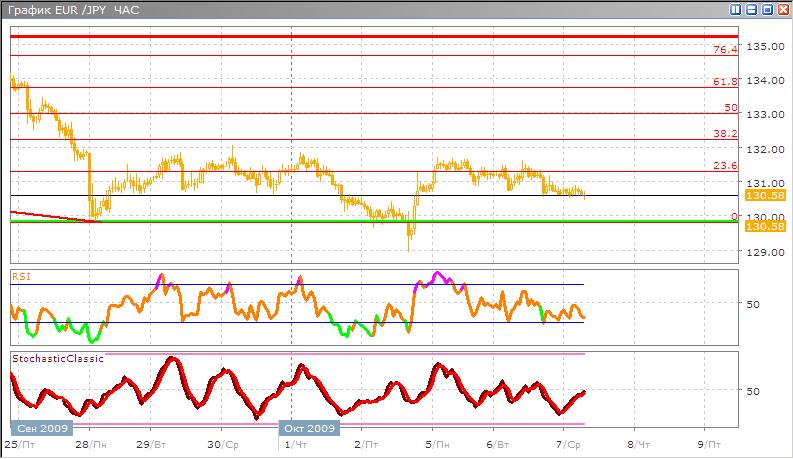793x459 pixels.
Task: Click the 129.00 price axis label
Action: 766,252
